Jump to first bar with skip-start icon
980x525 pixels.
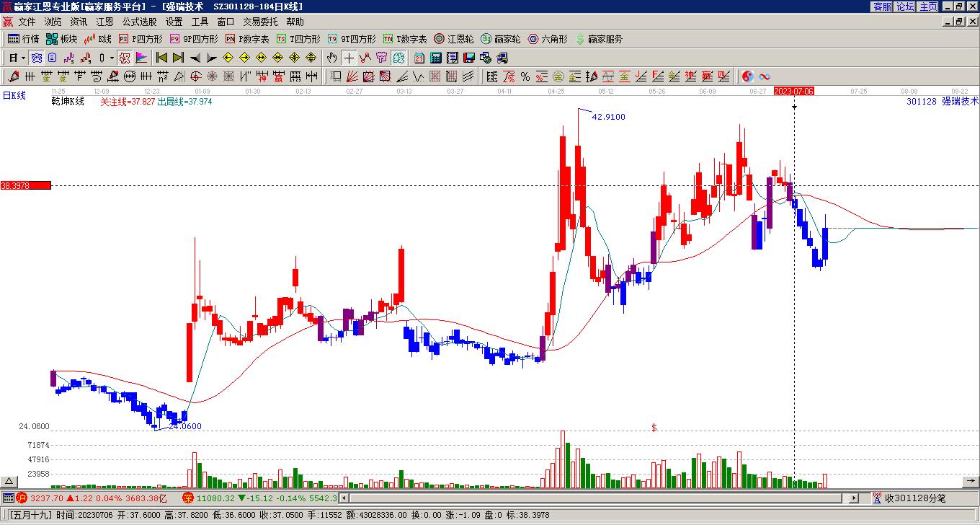coord(161,58)
